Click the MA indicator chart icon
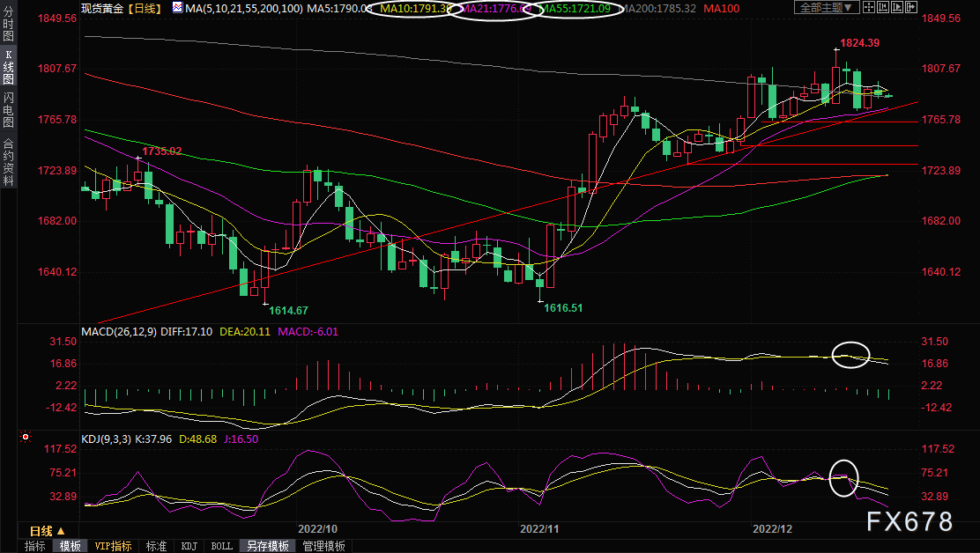 pyautogui.click(x=177, y=8)
